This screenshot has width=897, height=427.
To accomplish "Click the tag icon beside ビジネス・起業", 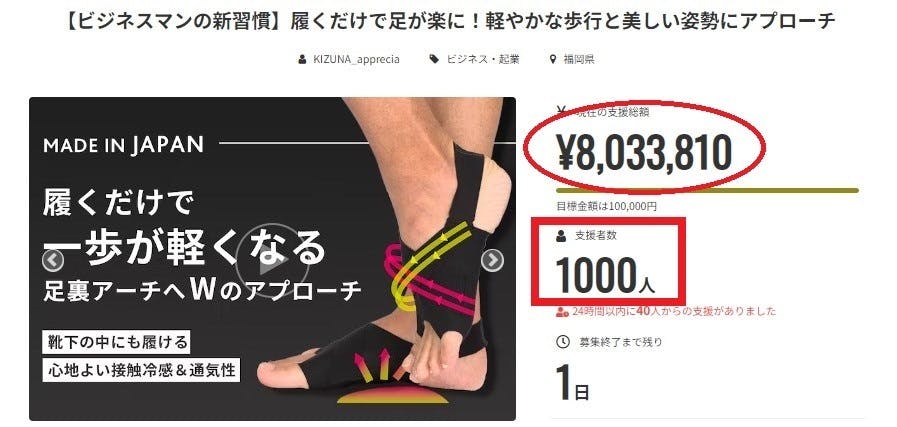I will 435,59.
